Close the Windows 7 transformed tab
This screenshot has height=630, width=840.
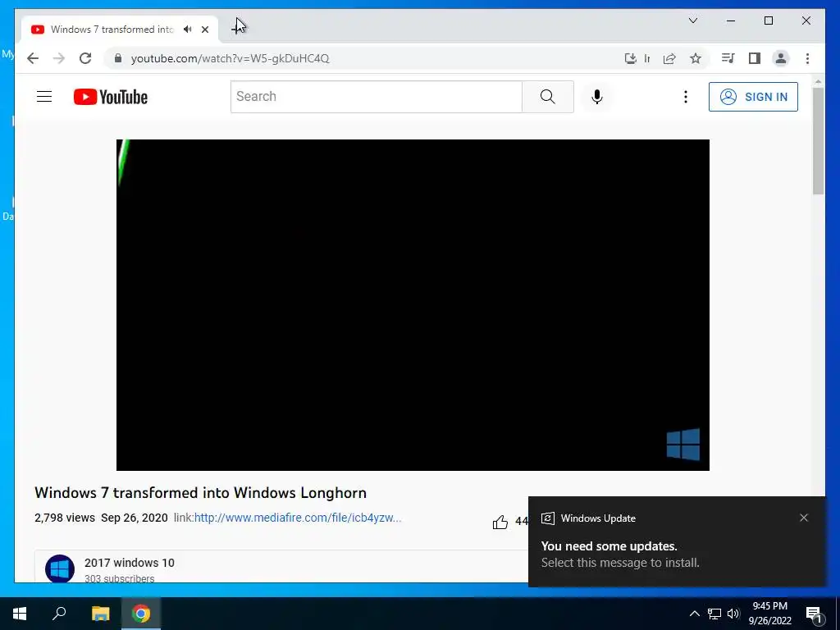204,30
